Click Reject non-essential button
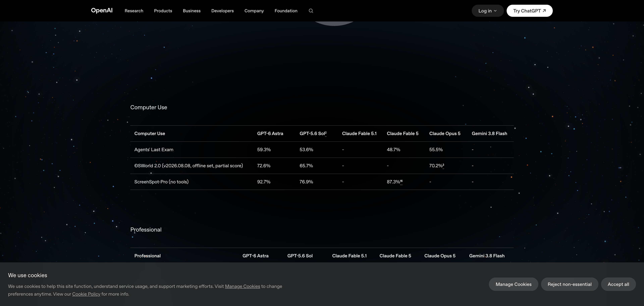Screen dimensions: 644x306 pyautogui.click(x=570, y=284)
